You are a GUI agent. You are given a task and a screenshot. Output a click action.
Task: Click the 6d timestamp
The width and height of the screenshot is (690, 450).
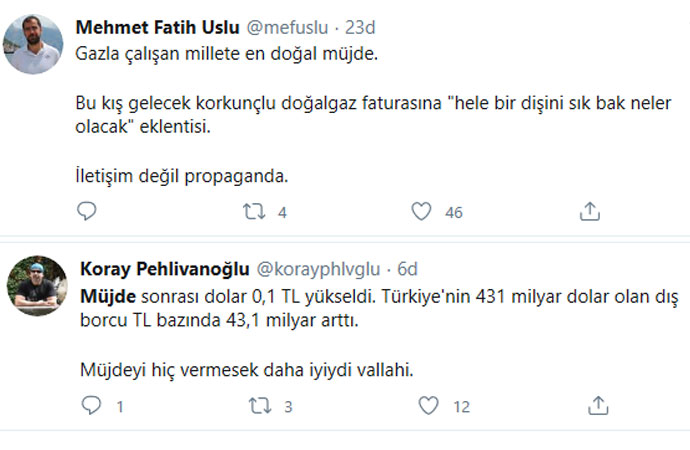[407, 268]
